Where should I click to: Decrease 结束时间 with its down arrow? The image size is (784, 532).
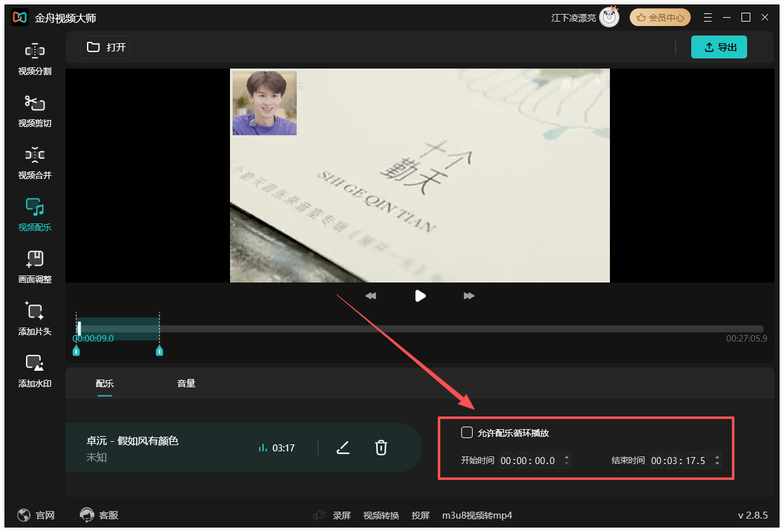point(717,465)
